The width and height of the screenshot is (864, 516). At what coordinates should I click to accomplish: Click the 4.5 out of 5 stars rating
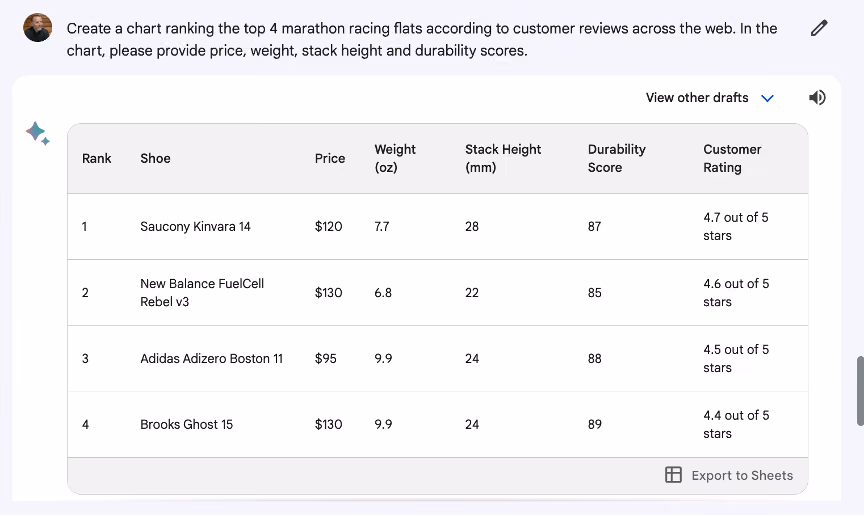(736, 358)
